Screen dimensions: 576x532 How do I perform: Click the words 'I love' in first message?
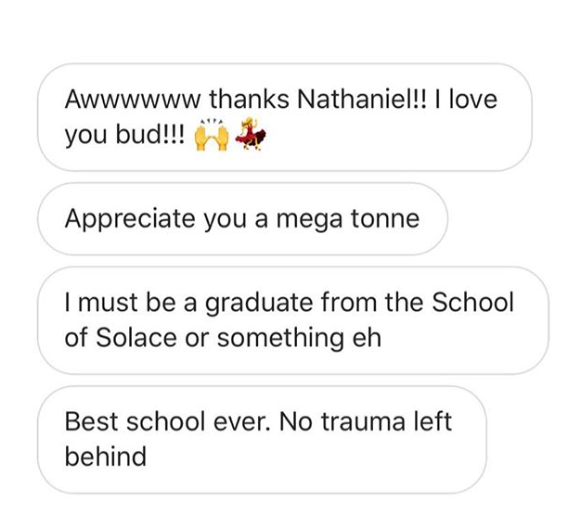pyautogui.click(x=466, y=99)
